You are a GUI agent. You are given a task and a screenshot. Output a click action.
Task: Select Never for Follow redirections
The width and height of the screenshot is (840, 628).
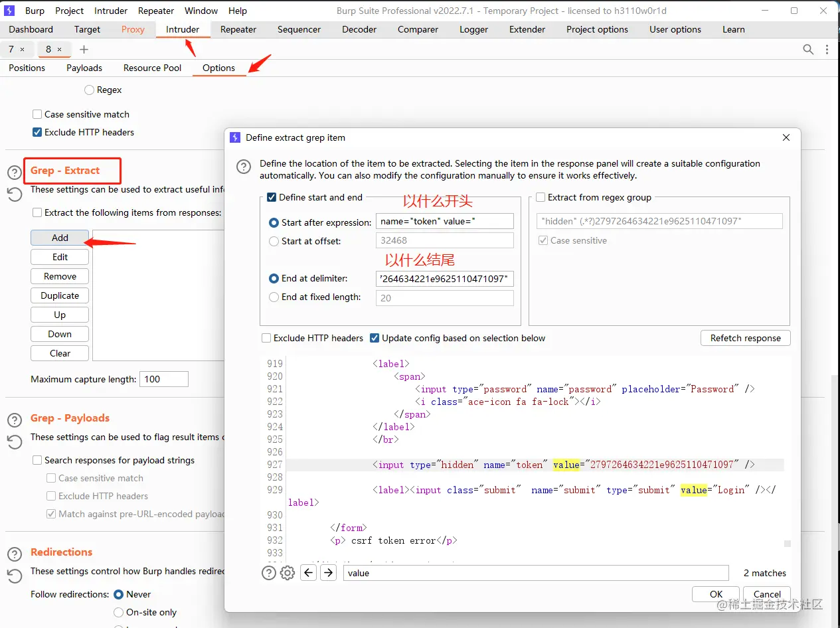(x=119, y=594)
